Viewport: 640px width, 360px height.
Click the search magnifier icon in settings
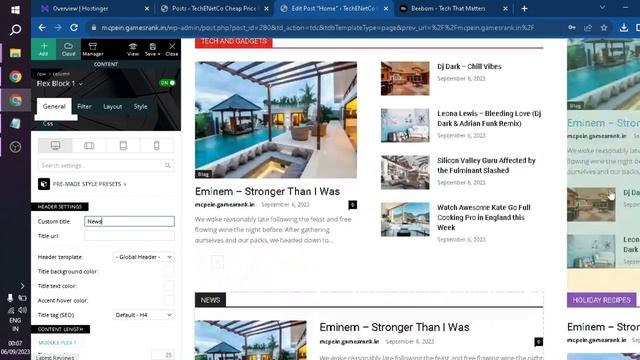coord(168,165)
